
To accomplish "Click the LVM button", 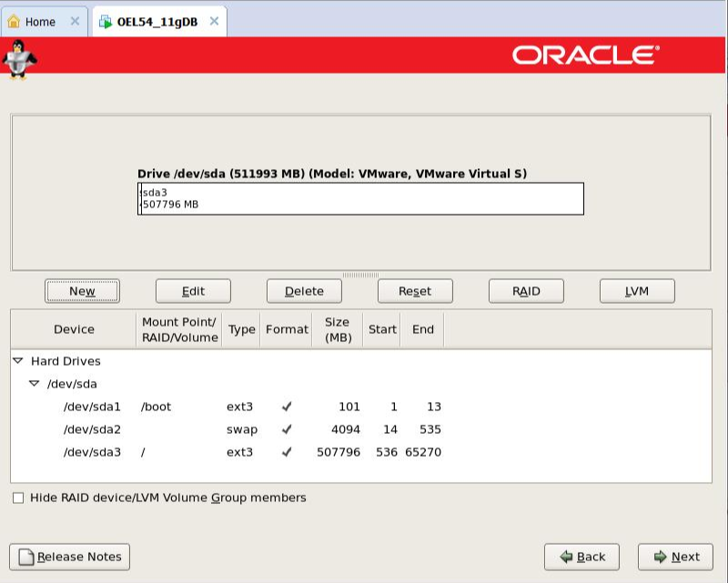I will pos(637,291).
